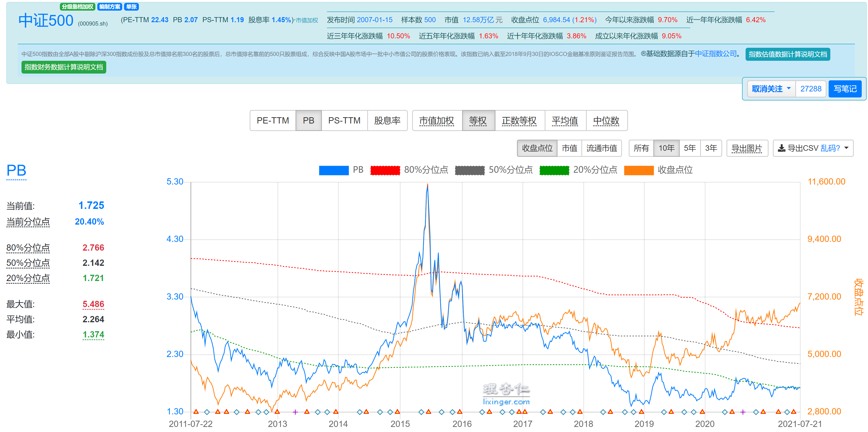Screen dimensions: 868x432
Task: Switch to the 股息率 metric tab
Action: pyautogui.click(x=387, y=121)
